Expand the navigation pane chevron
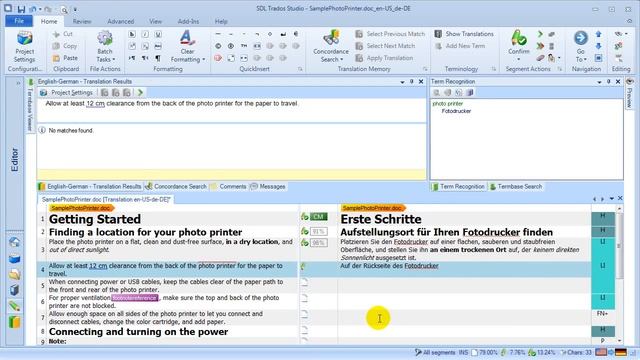The width and height of the screenshot is (640, 360). click(18, 83)
